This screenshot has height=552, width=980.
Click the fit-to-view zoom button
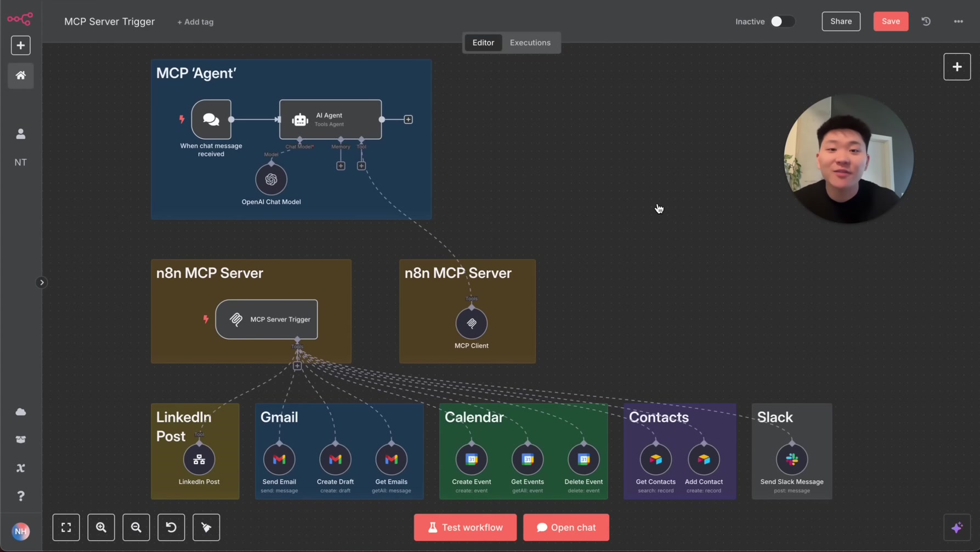[x=66, y=527]
